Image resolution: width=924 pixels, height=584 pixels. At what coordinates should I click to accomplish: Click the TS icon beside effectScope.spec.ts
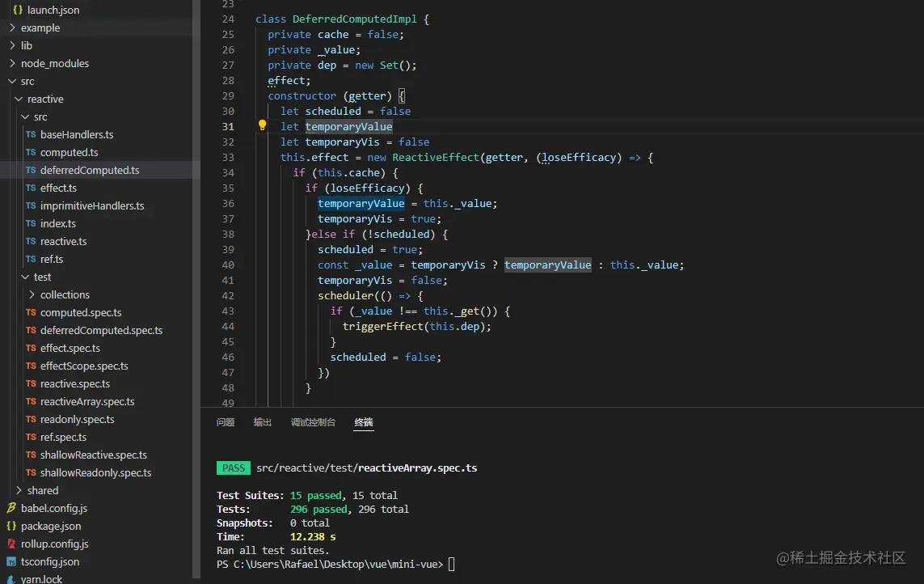tap(31, 366)
